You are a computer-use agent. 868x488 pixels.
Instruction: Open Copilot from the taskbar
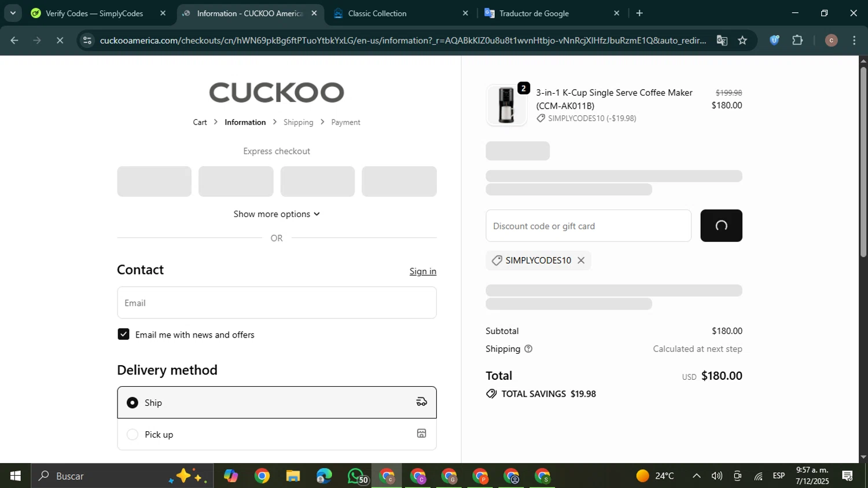[231, 476]
